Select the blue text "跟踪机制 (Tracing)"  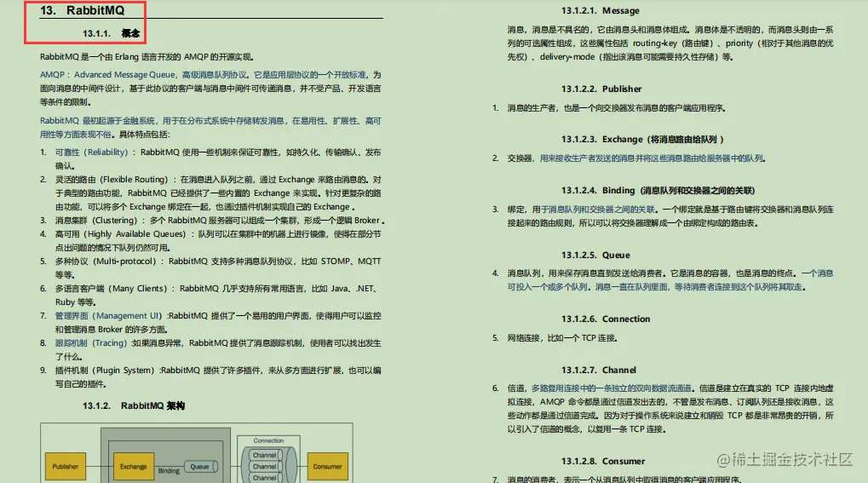pyautogui.click(x=91, y=342)
